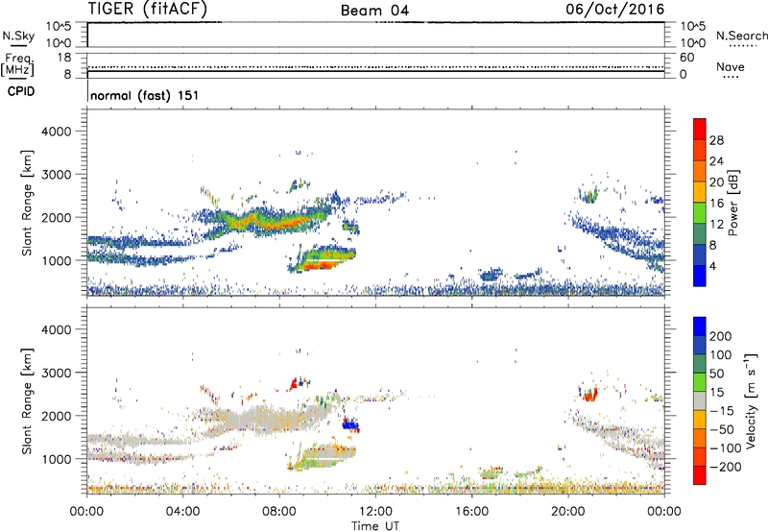This screenshot has width=768, height=532.
Task: Click the 18 frequency axis tick
Action: tap(64, 58)
